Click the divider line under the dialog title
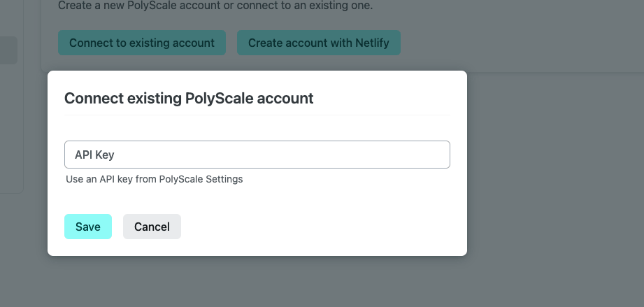Viewport: 644px width, 307px height. (x=257, y=115)
